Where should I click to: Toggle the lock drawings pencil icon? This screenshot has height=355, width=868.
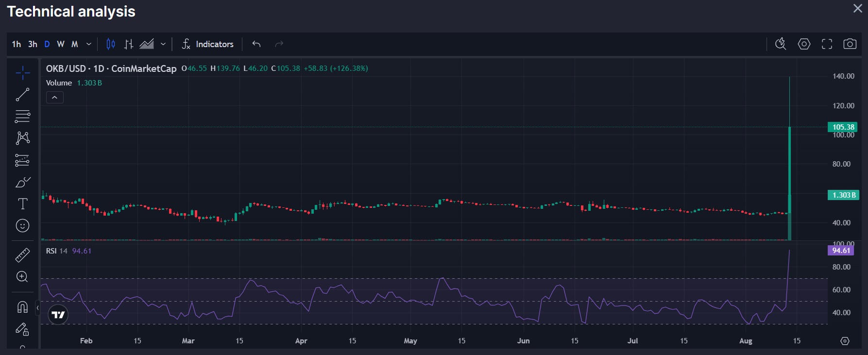point(22,330)
